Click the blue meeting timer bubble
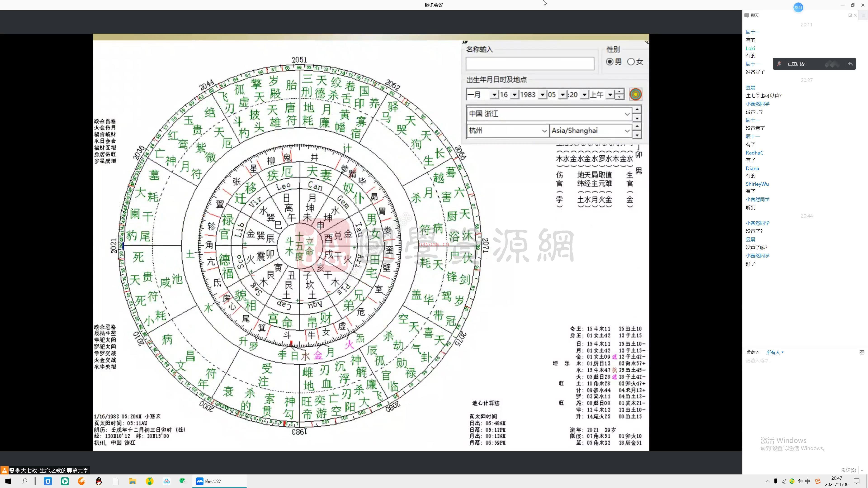The image size is (868, 488). coord(798,7)
